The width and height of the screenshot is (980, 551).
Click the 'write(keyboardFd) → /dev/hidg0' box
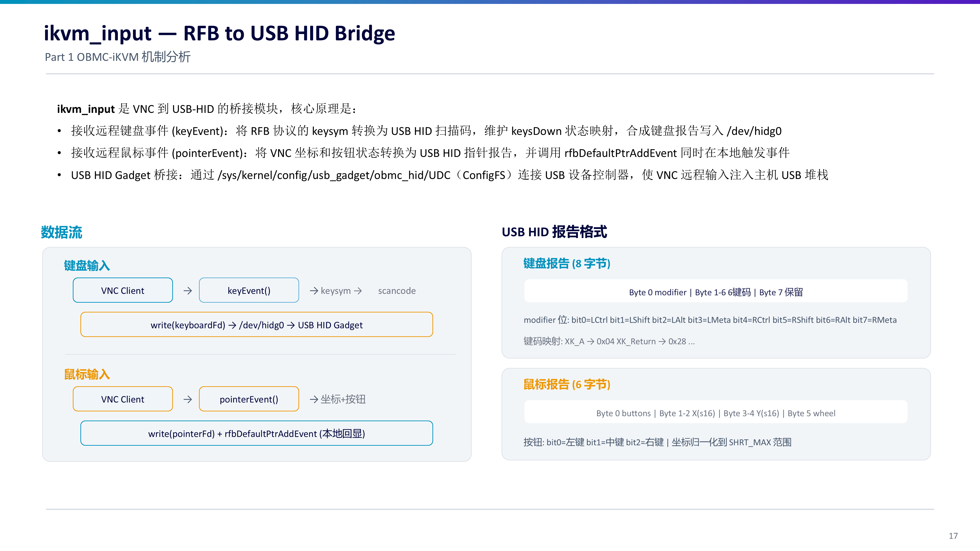pos(257,325)
